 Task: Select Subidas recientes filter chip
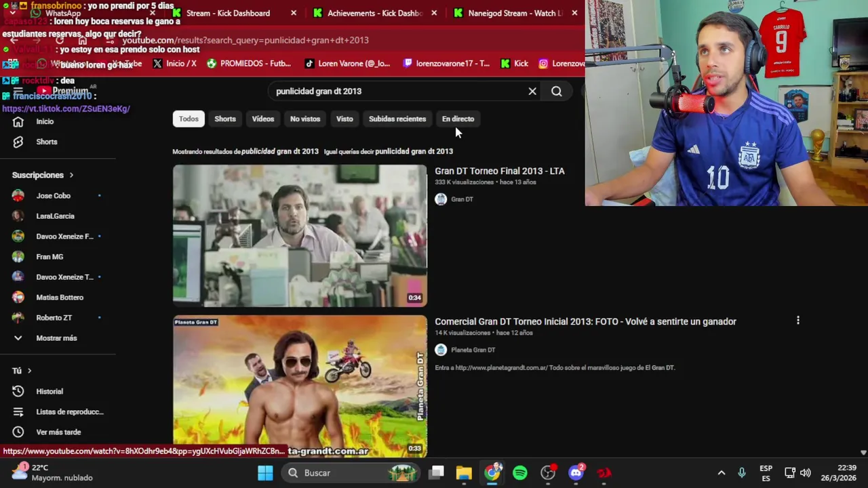(x=397, y=119)
